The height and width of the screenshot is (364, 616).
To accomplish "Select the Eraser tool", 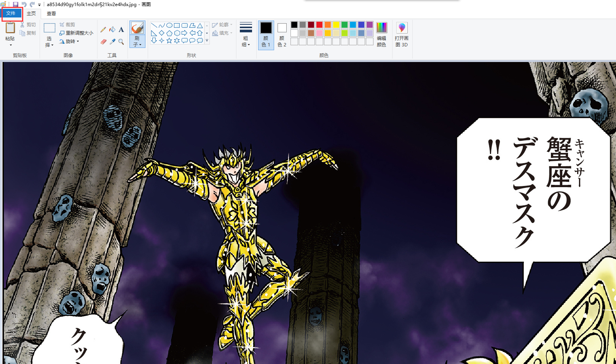I will pos(103,42).
